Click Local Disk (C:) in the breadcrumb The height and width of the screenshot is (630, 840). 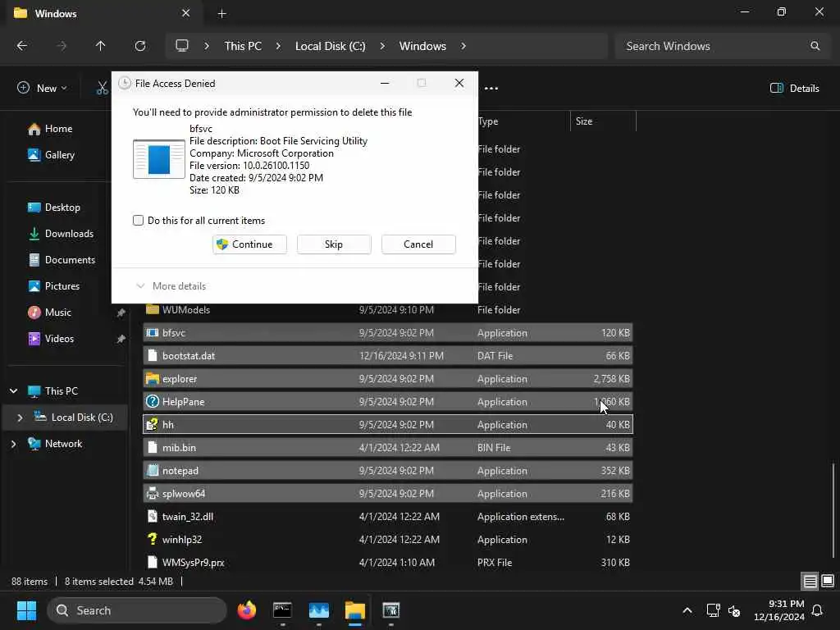click(x=330, y=46)
